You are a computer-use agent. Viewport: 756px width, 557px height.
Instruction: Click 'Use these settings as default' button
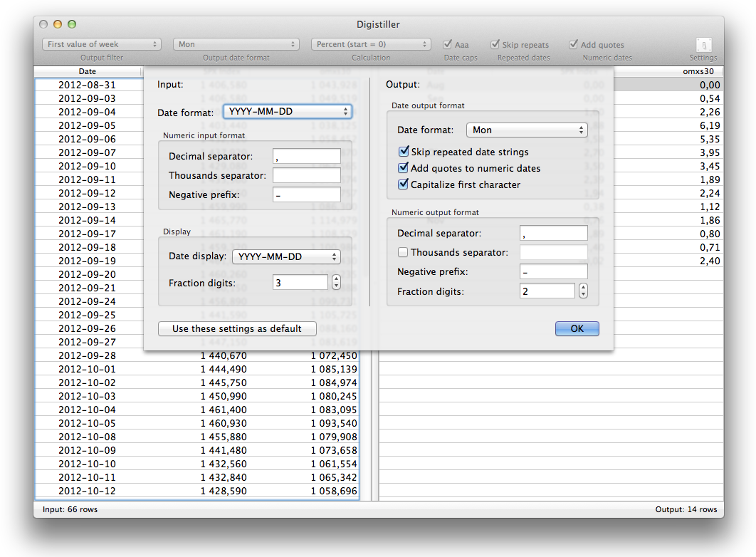pos(237,328)
